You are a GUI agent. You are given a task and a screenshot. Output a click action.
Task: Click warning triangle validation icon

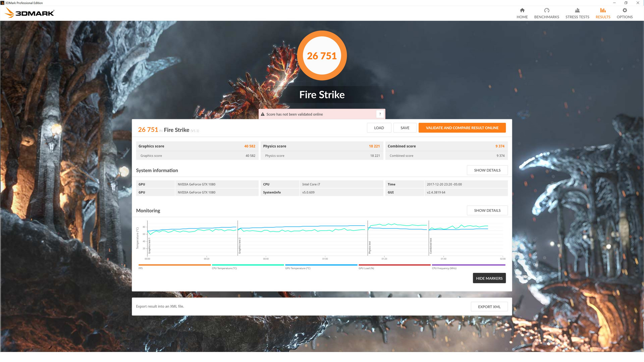[263, 114]
